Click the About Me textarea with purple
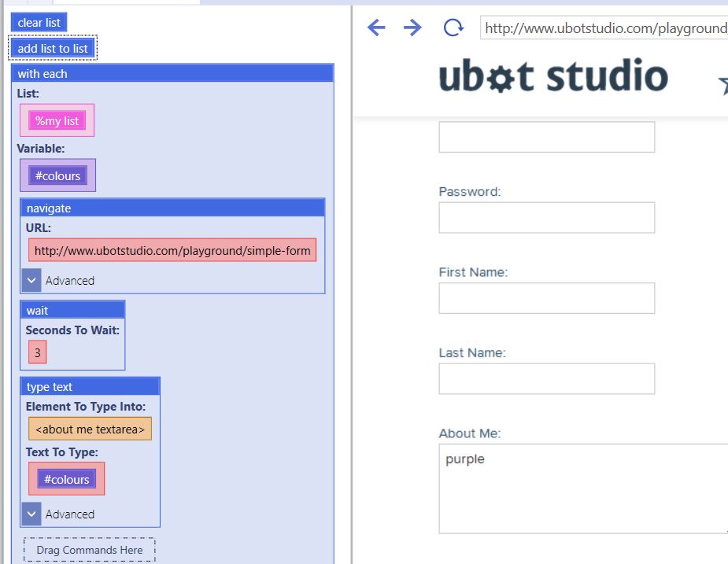728x564 pixels. click(x=583, y=488)
